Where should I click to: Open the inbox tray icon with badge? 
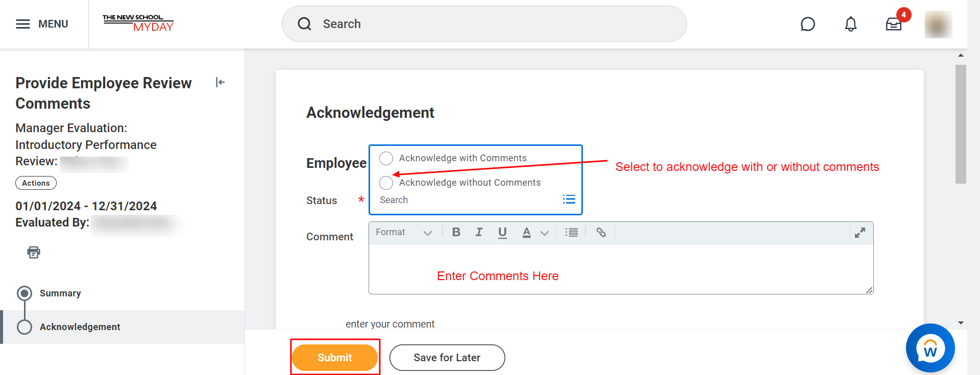tap(894, 24)
